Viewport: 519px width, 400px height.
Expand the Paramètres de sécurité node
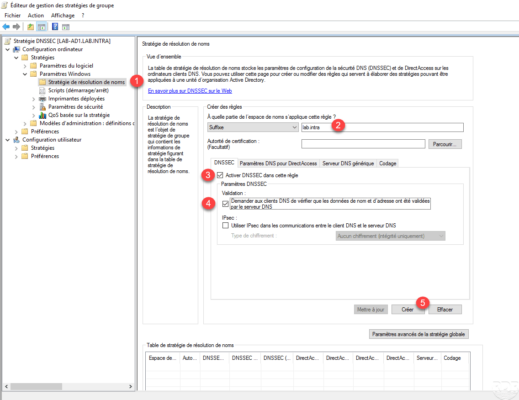[34, 107]
